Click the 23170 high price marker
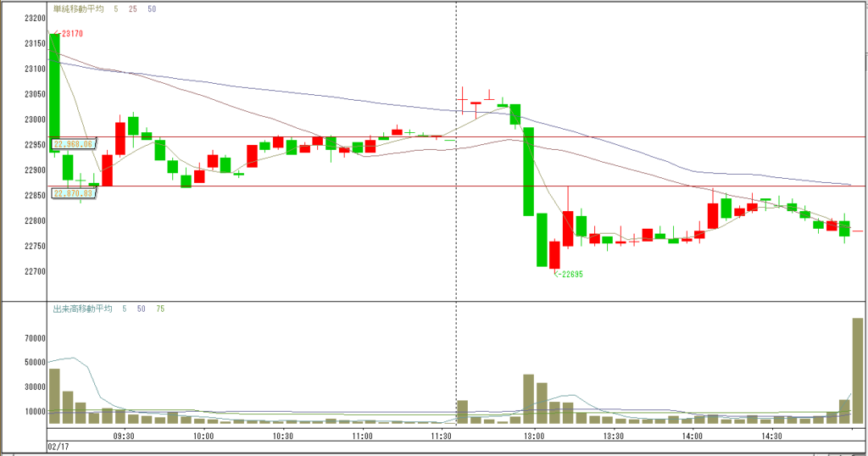Image resolution: width=868 pixels, height=456 pixels. coord(69,34)
